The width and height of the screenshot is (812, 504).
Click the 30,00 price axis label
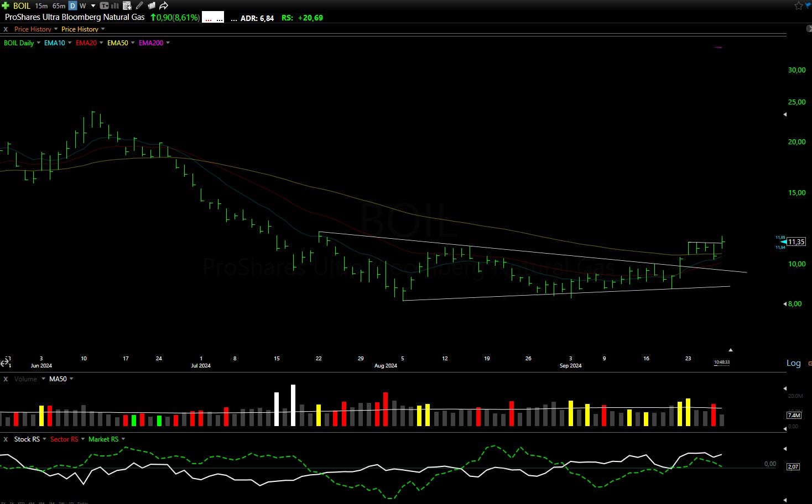point(797,70)
